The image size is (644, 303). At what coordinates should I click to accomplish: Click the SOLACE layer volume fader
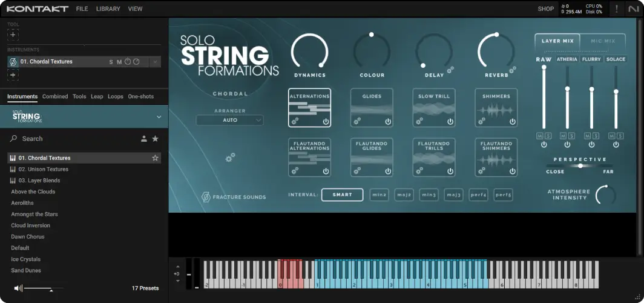click(616, 98)
